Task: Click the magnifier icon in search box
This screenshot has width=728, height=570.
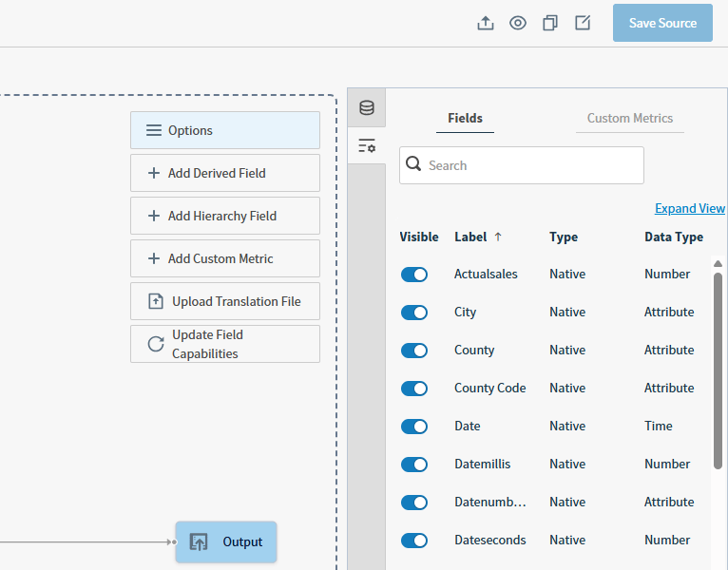Action: (413, 163)
